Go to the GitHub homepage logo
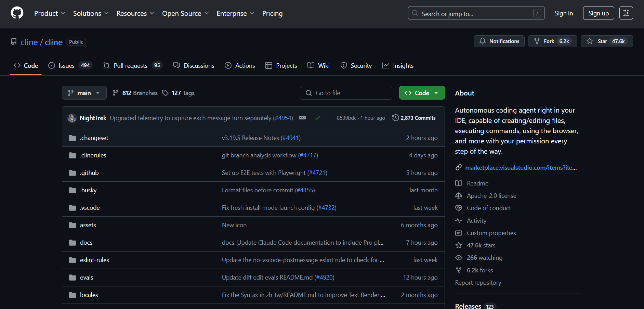This screenshot has width=644, height=309. pyautogui.click(x=17, y=13)
